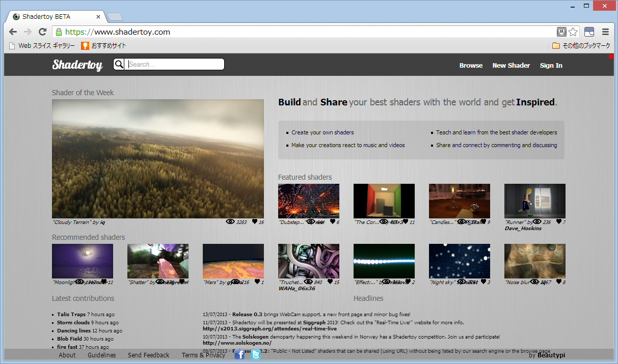
Task: Click heart icon under Runner shader
Action: 558,222
